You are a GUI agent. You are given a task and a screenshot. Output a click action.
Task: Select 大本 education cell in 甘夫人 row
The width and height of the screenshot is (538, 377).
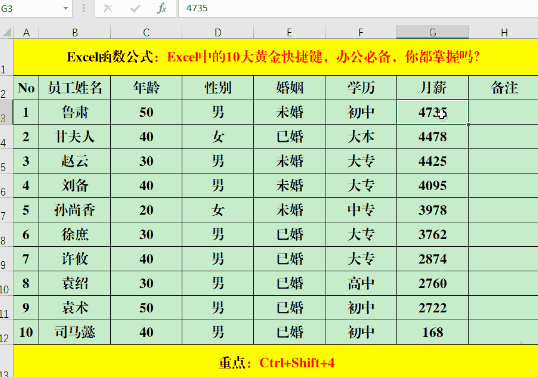361,137
